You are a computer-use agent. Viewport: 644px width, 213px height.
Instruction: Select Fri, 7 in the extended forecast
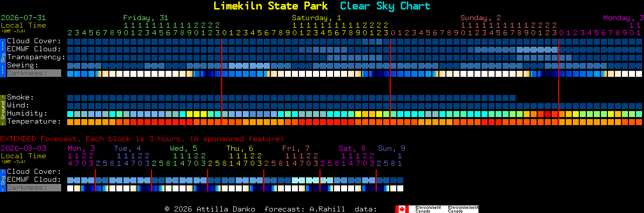click(296, 148)
